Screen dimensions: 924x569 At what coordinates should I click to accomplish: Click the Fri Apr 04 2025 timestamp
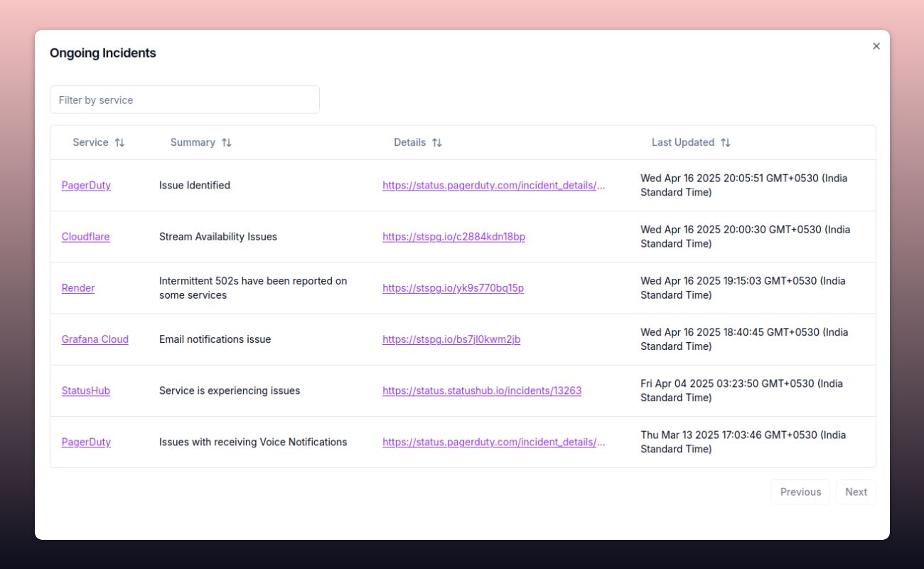tap(741, 390)
